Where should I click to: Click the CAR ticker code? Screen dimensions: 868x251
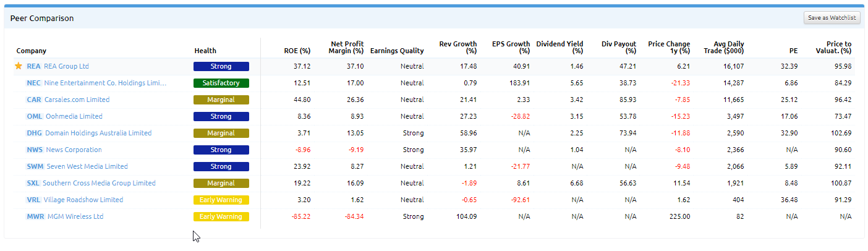pyautogui.click(x=33, y=100)
